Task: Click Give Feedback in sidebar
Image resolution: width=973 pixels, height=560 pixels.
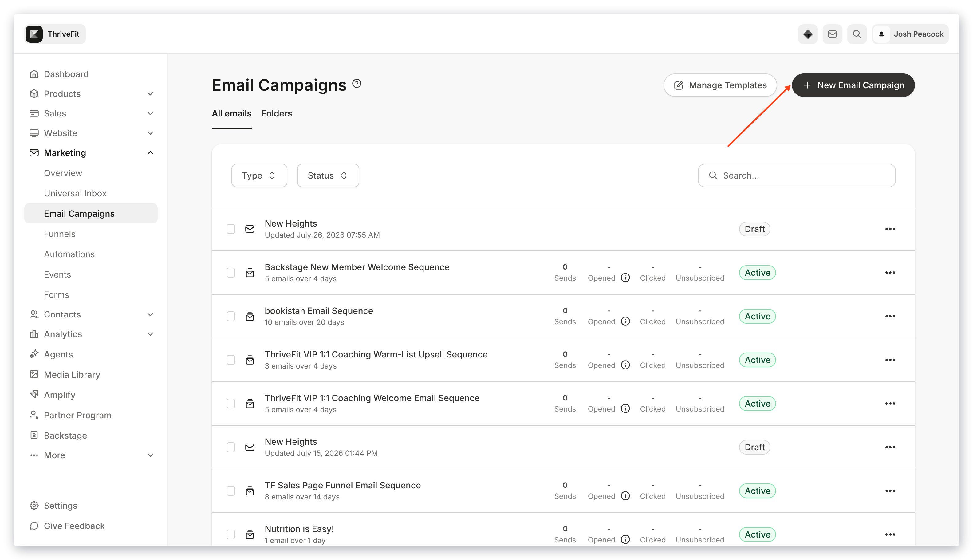Action: point(74,526)
